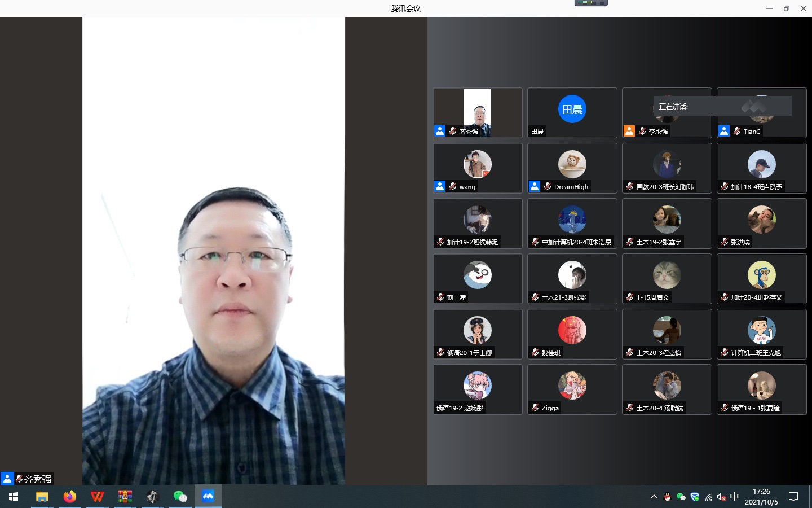812x508 pixels.
Task: Open the notification center in taskbar
Action: coord(793,497)
